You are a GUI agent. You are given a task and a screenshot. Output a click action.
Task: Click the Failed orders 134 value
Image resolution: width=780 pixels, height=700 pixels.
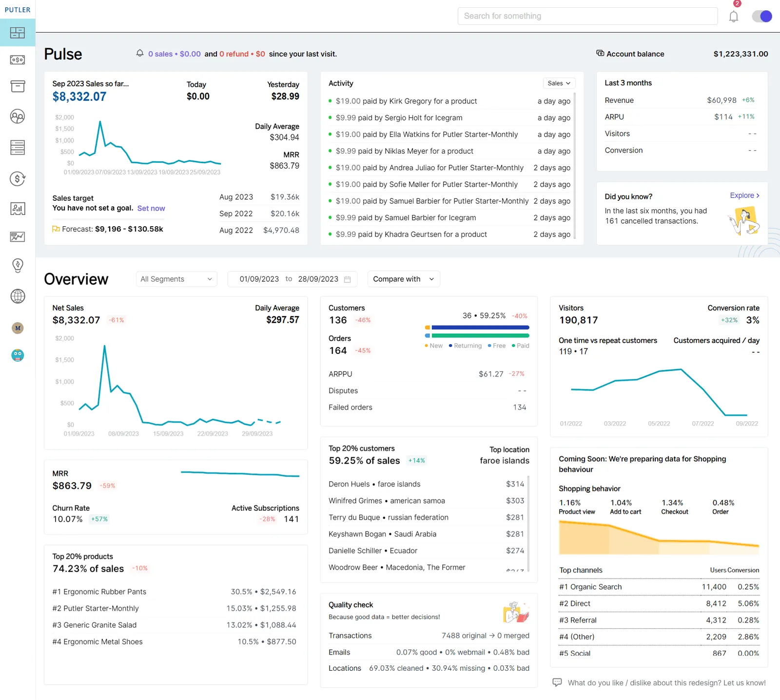point(519,407)
